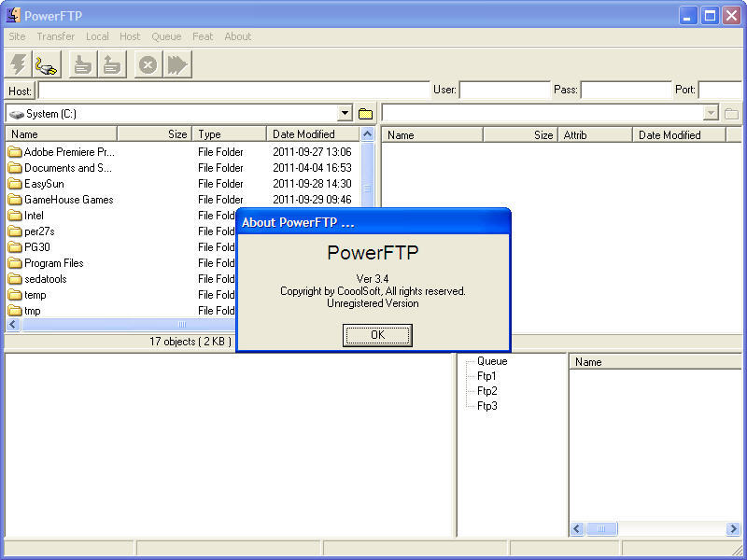This screenshot has height=560, width=747.
Task: Click the date 2011-09-29 09:46
Action: click(x=312, y=200)
